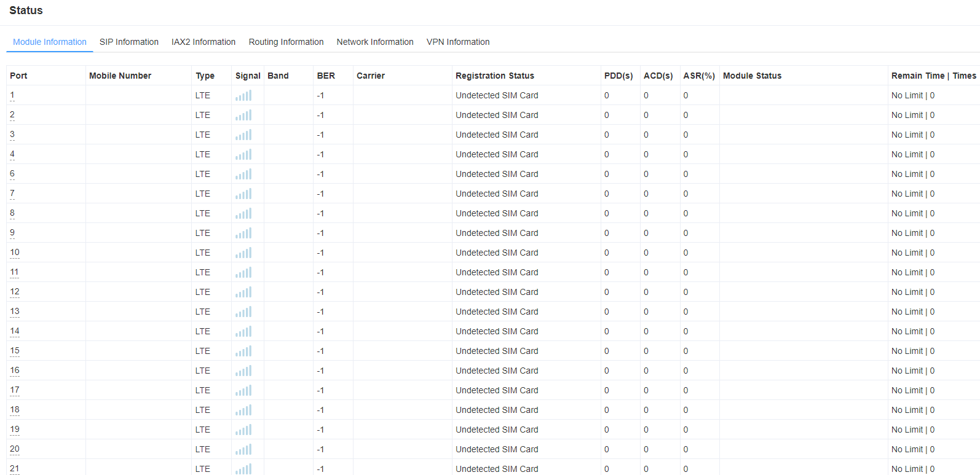The width and height of the screenshot is (980, 475).
Task: Click Undetected SIM Card in port 3 row
Action: point(497,135)
